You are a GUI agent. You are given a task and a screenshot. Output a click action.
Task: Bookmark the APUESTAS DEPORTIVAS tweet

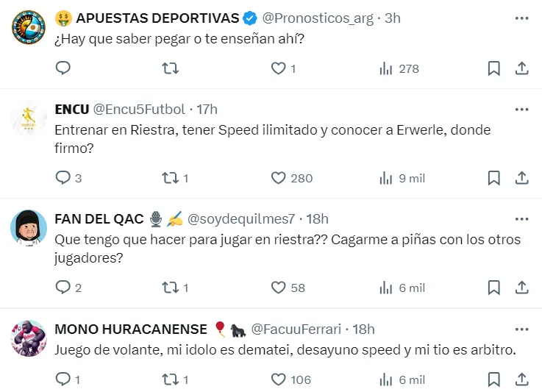click(x=494, y=68)
